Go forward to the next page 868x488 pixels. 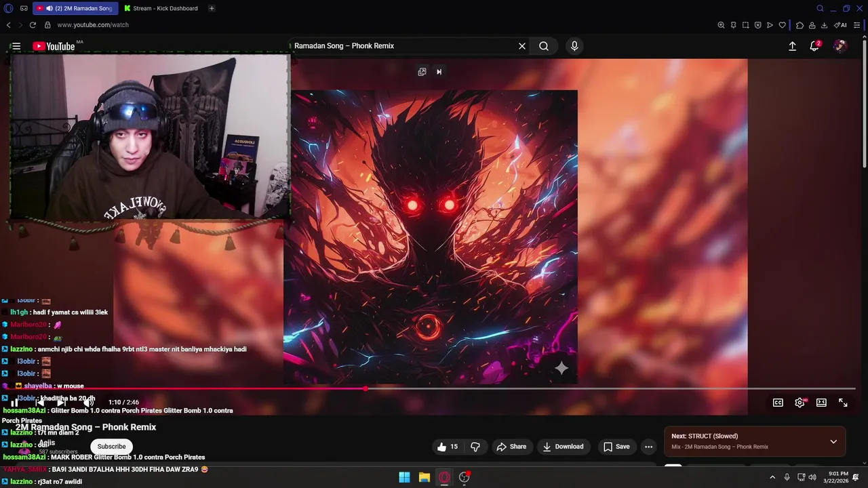tap(20, 25)
